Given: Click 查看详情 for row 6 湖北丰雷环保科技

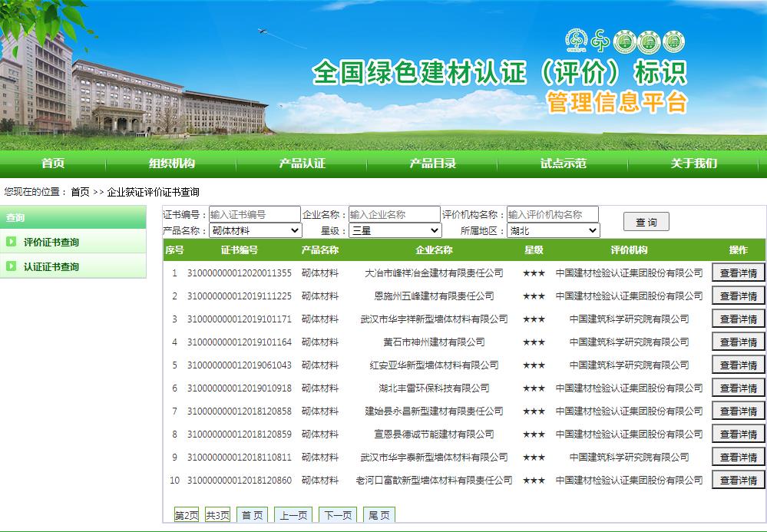Looking at the screenshot, I should pyautogui.click(x=738, y=388).
